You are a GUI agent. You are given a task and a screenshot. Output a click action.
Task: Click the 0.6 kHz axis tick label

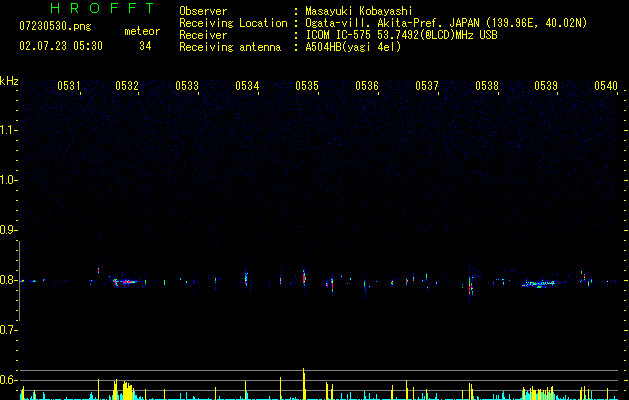pyautogui.click(x=8, y=380)
